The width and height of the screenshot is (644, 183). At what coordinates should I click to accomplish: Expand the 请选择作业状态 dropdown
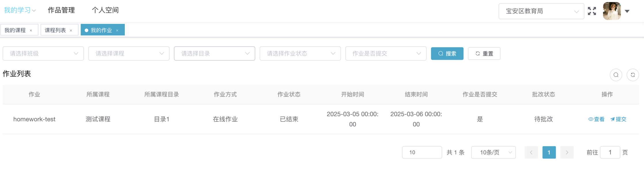coord(300,53)
